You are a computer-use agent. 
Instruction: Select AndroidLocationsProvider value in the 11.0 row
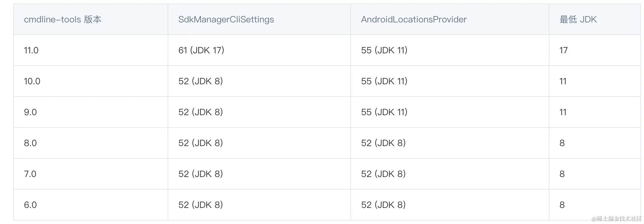(384, 50)
